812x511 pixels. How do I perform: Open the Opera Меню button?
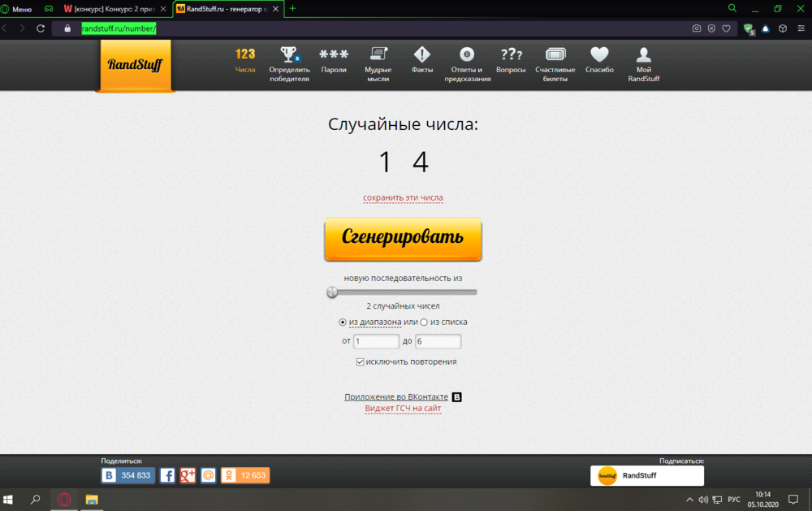click(x=17, y=9)
